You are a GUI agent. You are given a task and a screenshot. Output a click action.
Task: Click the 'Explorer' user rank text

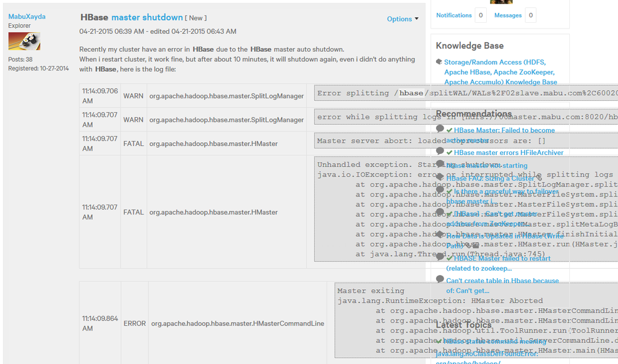tap(19, 25)
